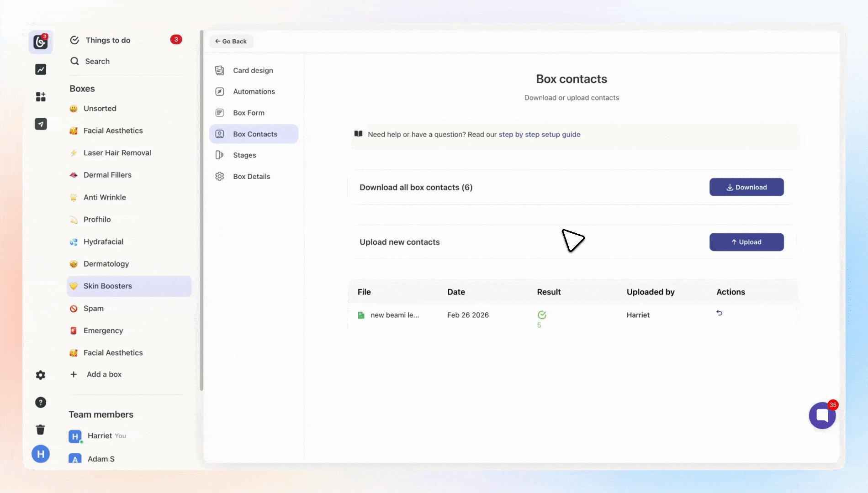Viewport: 868px width, 493px height.
Task: Open the Stages section
Action: pyautogui.click(x=254, y=155)
